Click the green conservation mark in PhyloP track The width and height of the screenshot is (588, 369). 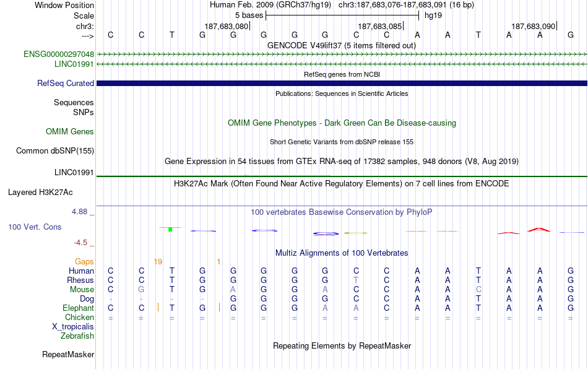170,228
